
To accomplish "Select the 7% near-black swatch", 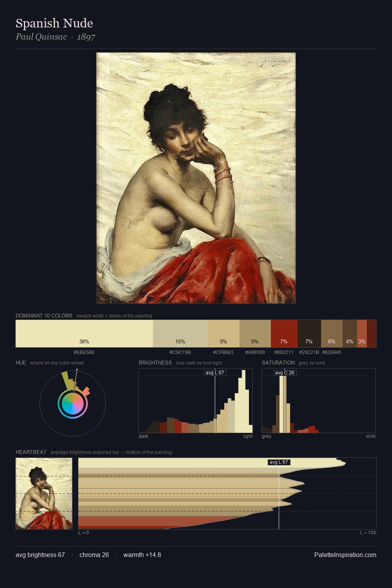I will coord(309,334).
